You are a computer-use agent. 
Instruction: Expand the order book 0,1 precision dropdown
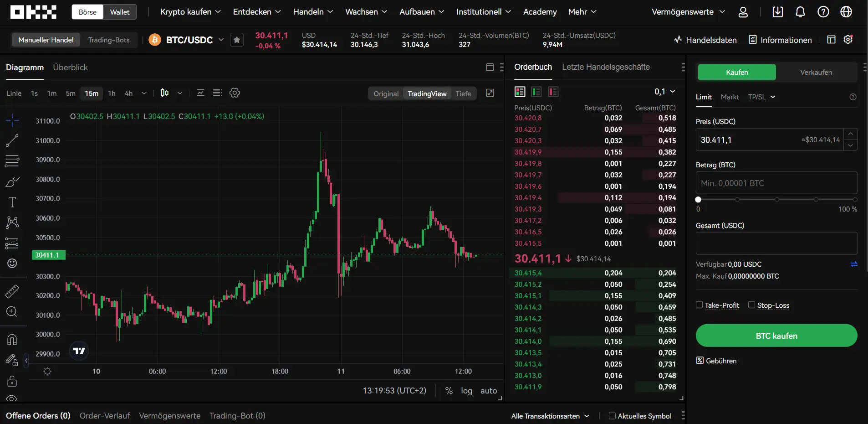click(x=664, y=92)
